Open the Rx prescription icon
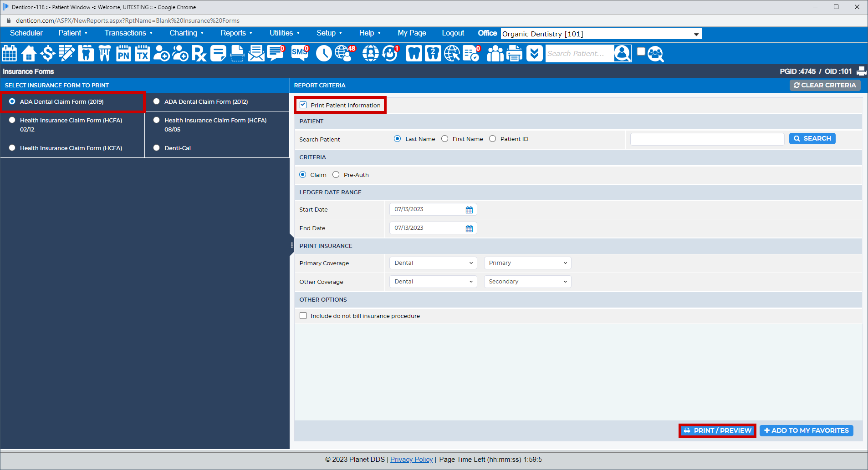This screenshot has height=470, width=868. pyautogui.click(x=199, y=53)
